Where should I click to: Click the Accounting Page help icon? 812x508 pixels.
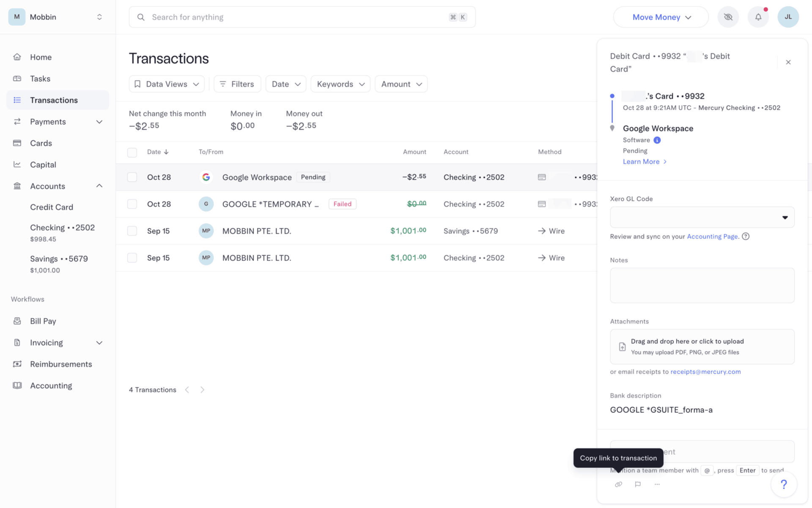point(746,236)
